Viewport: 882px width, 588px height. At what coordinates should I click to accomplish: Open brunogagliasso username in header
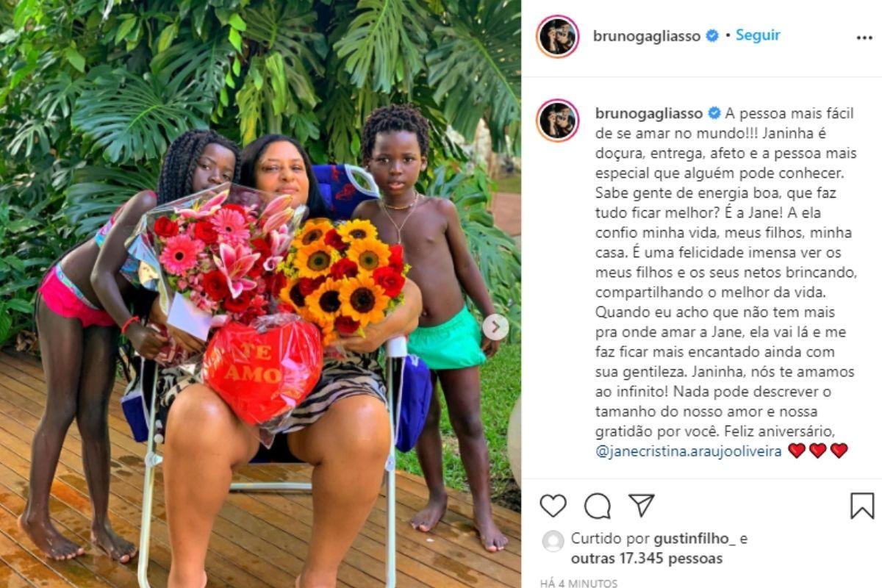click(647, 36)
